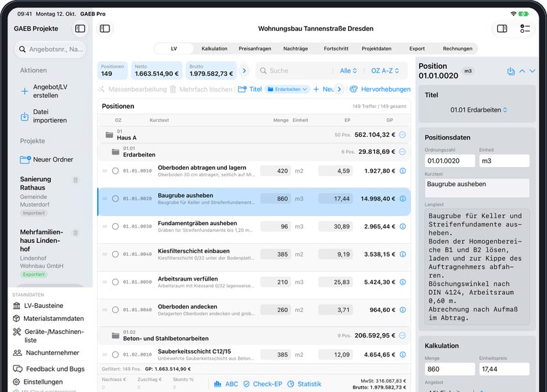The image size is (547, 392).
Task: Select the circle for Oberboden abtragen und lagern
Action: pos(115,171)
